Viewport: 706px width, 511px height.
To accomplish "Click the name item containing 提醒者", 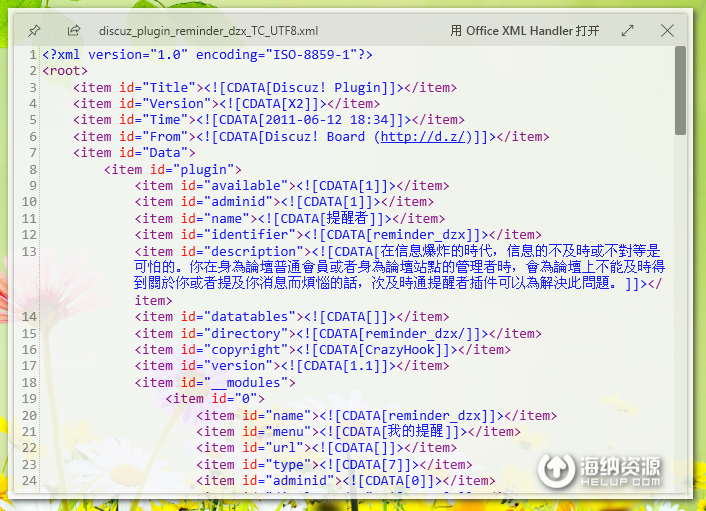I will pos(290,218).
